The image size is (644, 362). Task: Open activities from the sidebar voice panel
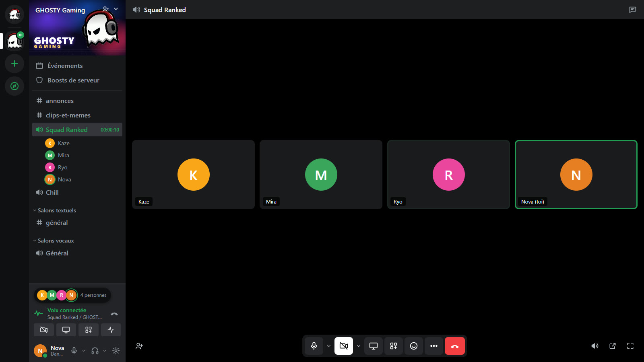pyautogui.click(x=89, y=330)
